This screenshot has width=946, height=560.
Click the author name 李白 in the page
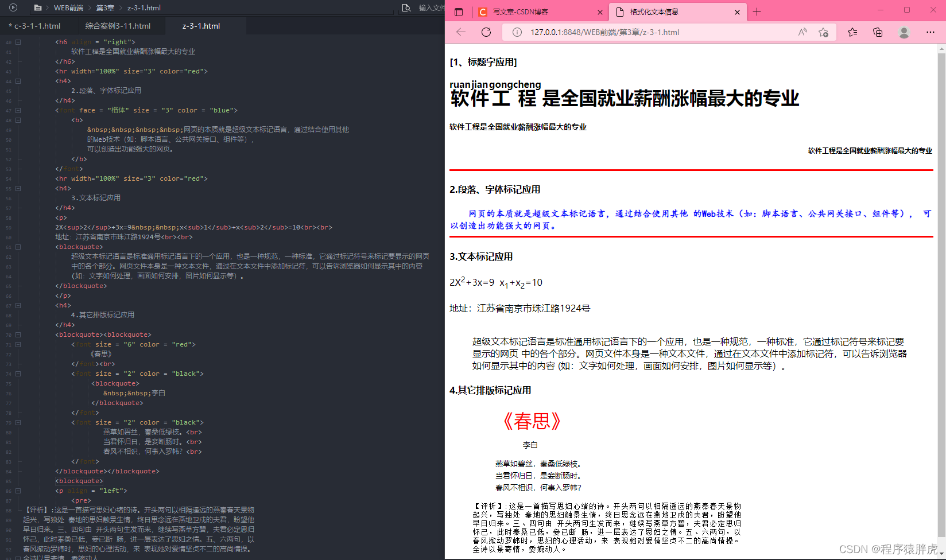[530, 445]
